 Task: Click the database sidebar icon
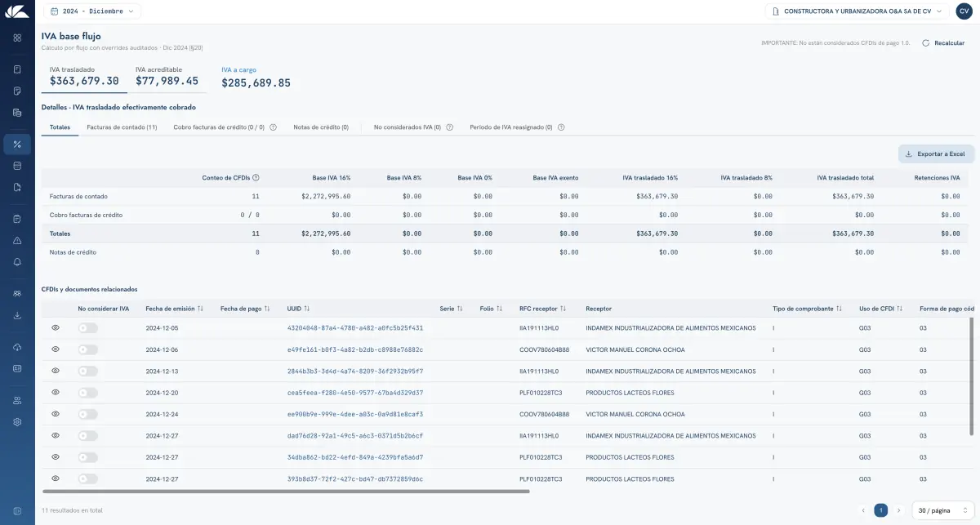click(x=17, y=166)
